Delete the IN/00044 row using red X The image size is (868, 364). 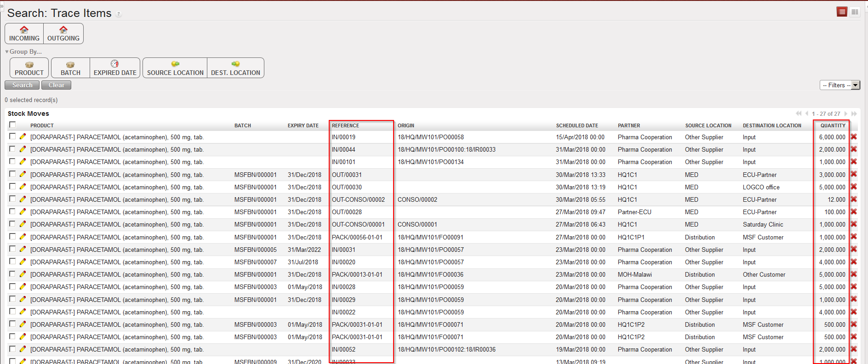point(854,149)
